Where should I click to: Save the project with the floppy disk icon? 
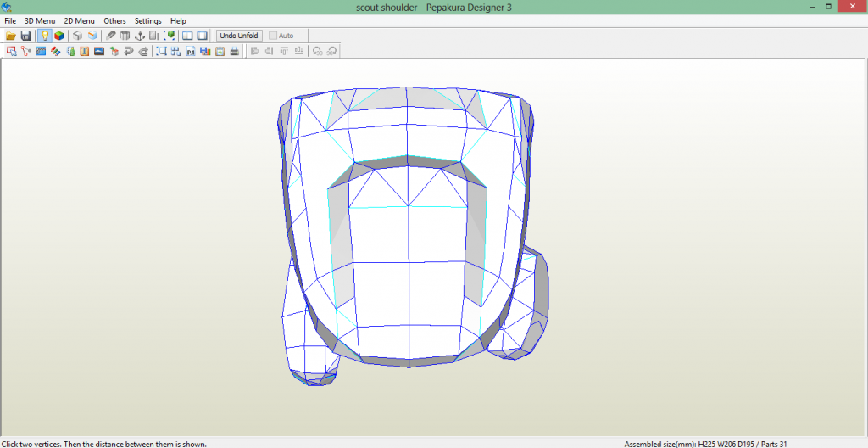click(26, 36)
